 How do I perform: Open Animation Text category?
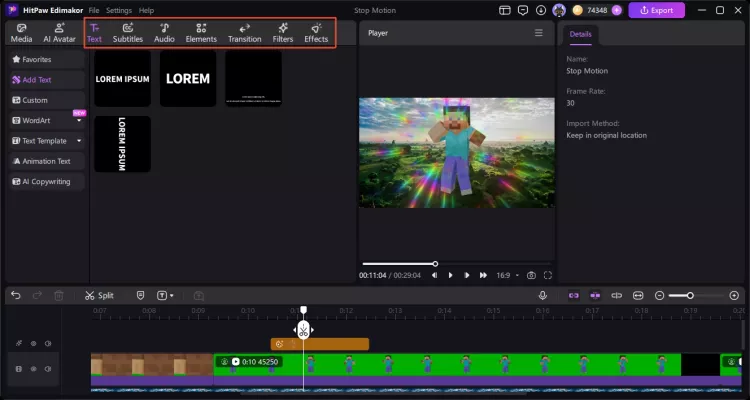(46, 161)
